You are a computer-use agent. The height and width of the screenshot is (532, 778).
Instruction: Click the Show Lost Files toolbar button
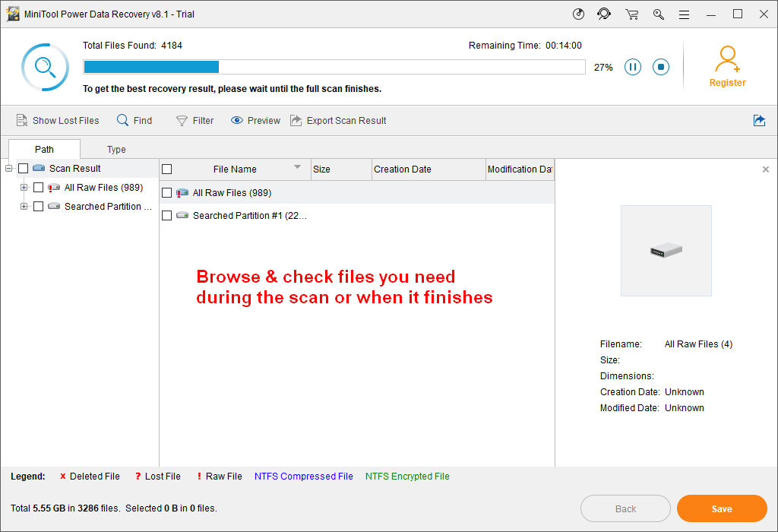(58, 121)
